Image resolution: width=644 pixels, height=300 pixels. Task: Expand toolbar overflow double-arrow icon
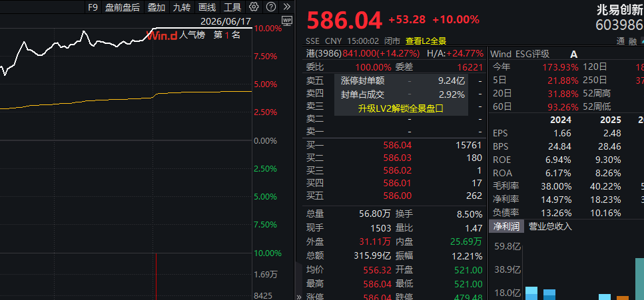coord(286,7)
